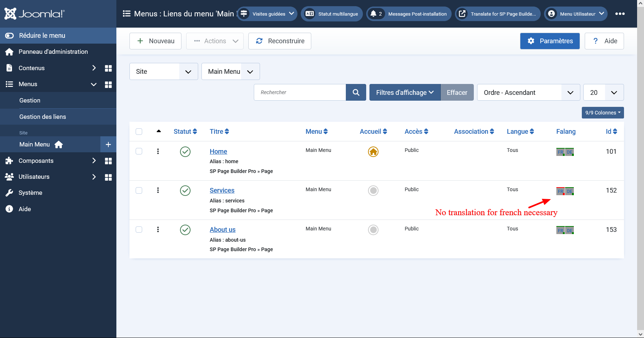The width and height of the screenshot is (644, 338).
Task: Open the Home menu item link
Action: click(x=218, y=152)
